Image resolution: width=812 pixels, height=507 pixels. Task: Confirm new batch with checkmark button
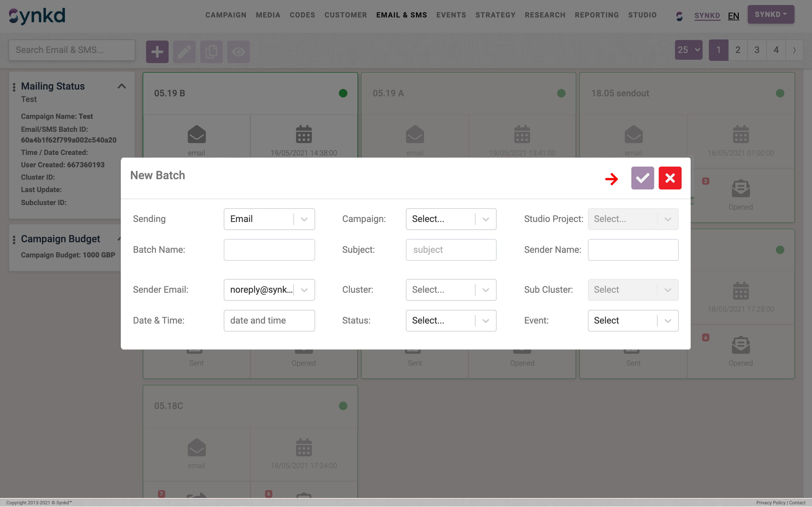point(642,178)
